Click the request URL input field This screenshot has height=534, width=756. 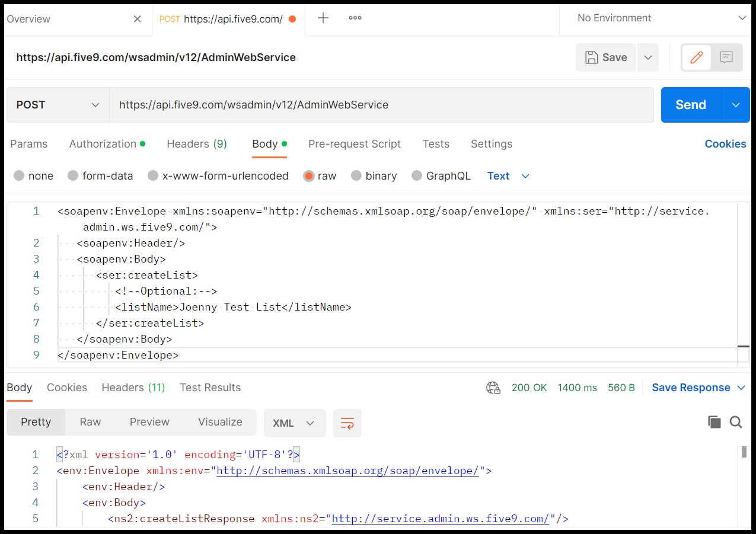381,105
